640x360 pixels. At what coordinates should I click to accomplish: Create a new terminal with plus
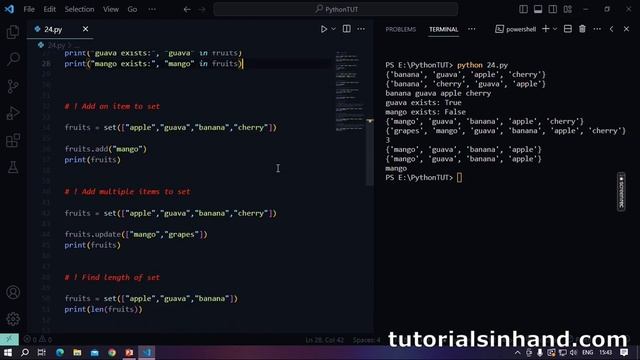point(545,29)
